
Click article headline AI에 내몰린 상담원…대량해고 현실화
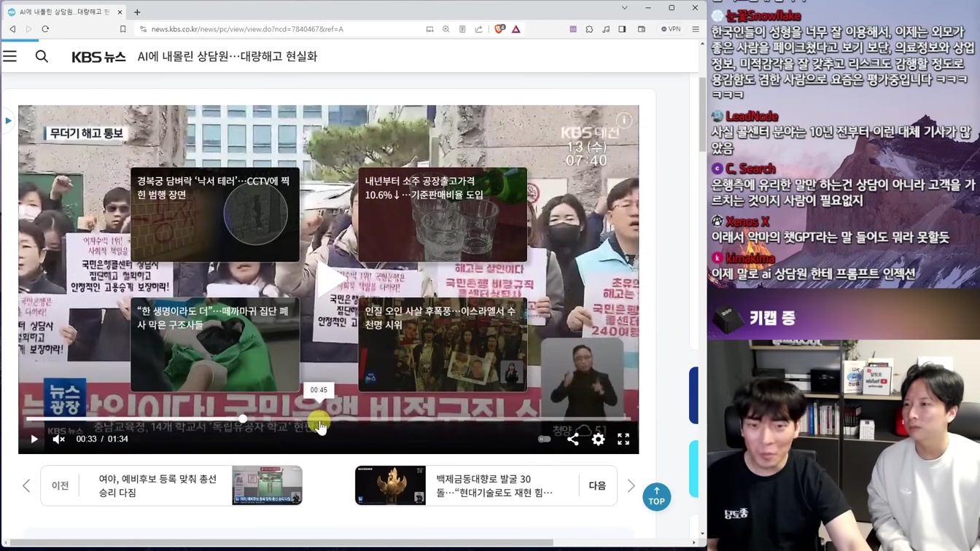coord(227,56)
